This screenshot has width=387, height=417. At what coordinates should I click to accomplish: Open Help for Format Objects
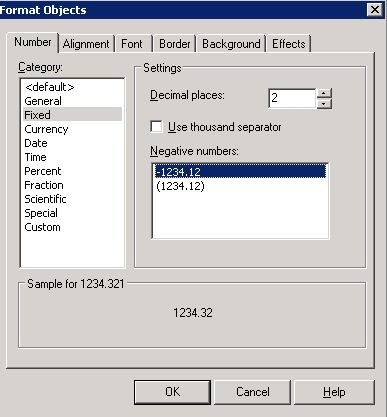tap(334, 392)
